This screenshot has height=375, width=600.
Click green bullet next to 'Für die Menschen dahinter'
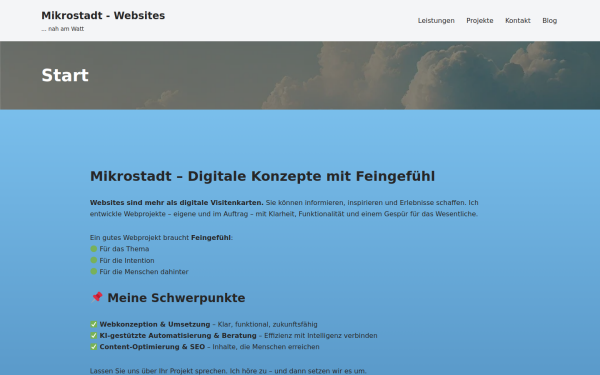(93, 272)
